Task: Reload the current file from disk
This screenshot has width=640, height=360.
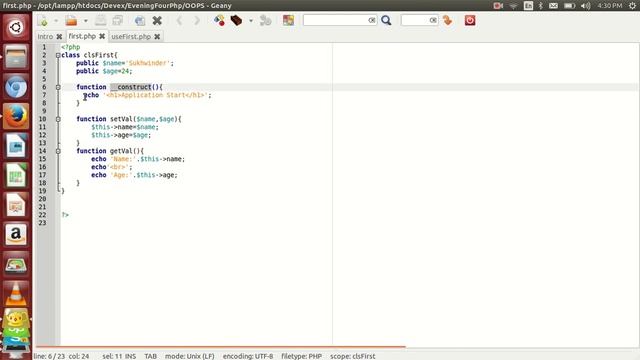Action: [140, 20]
